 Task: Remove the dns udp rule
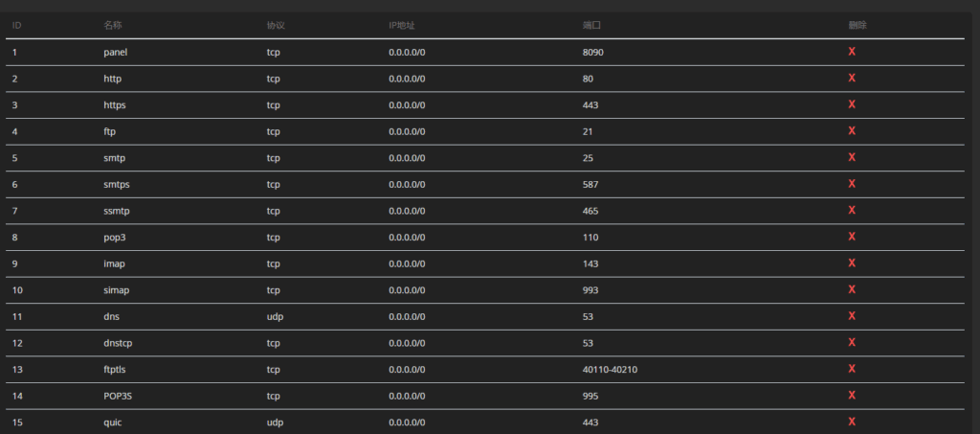[x=852, y=315]
